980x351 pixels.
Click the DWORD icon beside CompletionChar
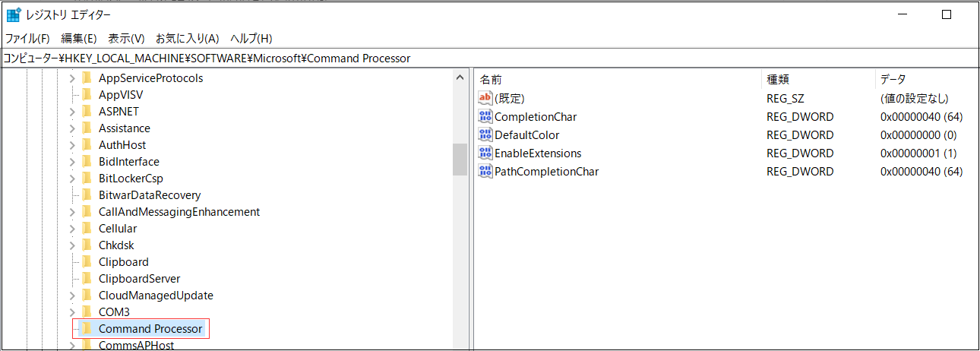coord(485,117)
